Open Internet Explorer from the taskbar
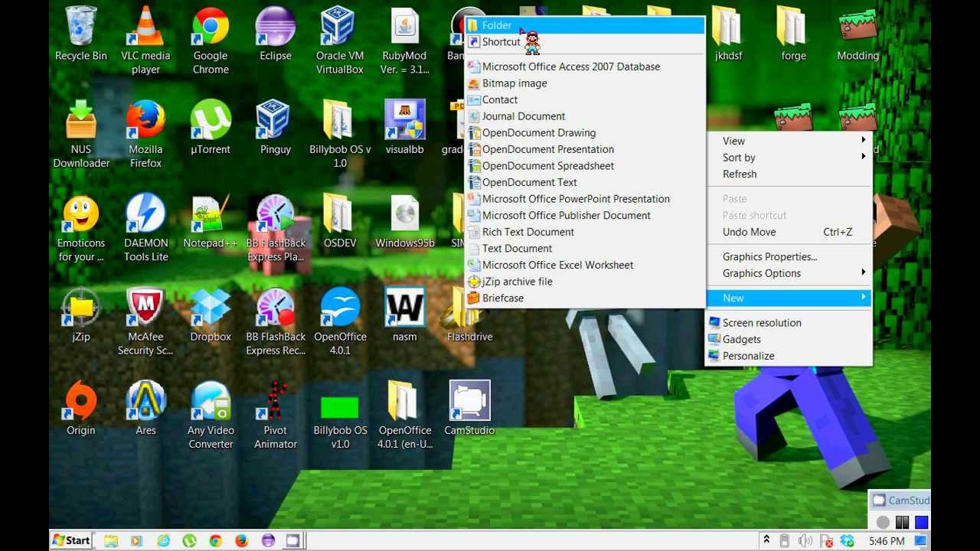980x551 pixels. 163,540
